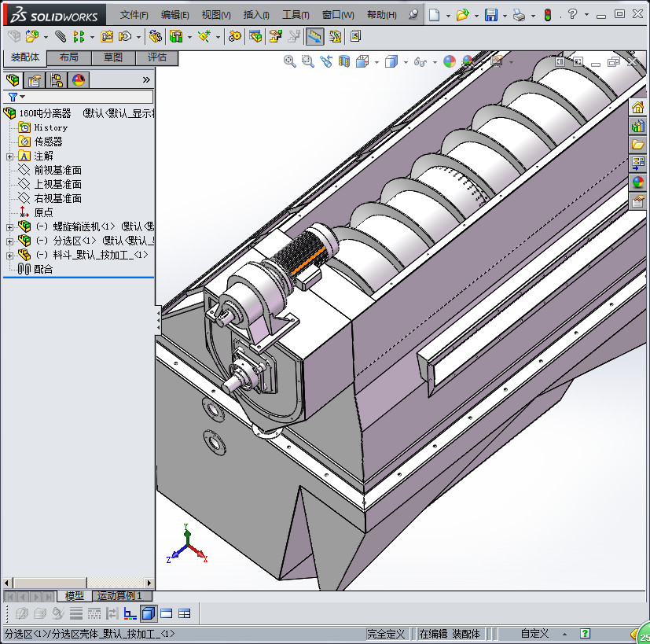Open dropdown next to Insert Components
The image size is (650, 644).
46,37
